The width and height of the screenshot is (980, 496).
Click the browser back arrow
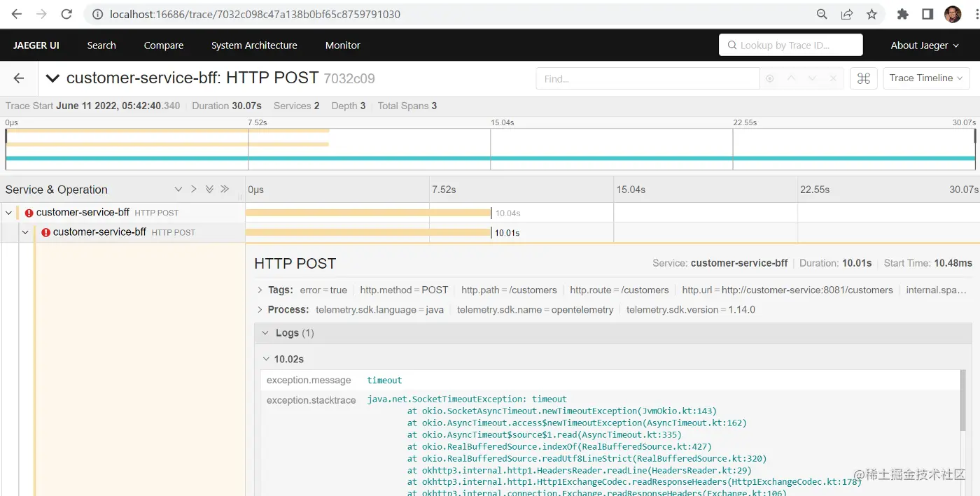pos(17,14)
